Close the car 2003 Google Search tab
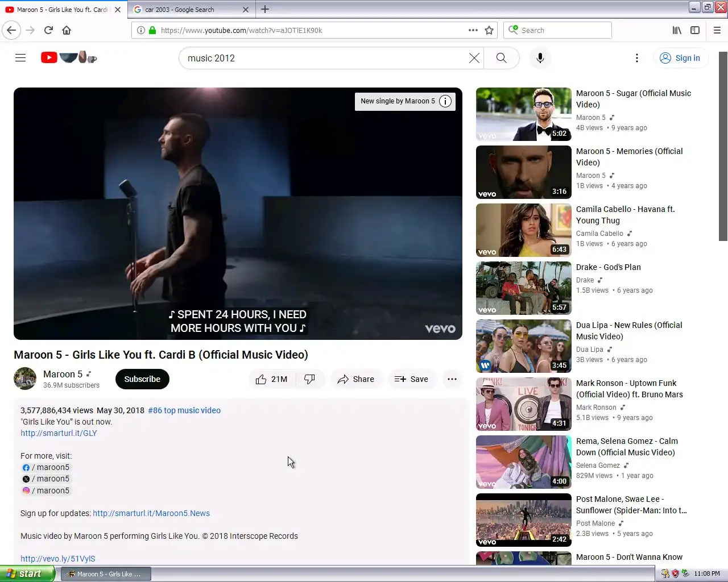 tap(246, 10)
